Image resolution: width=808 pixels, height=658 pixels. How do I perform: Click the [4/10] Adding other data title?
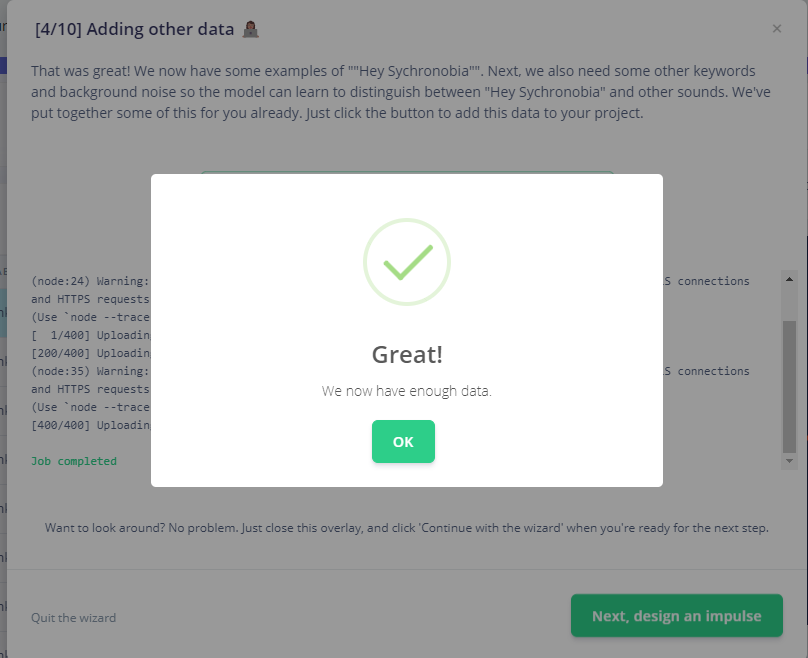tap(134, 29)
